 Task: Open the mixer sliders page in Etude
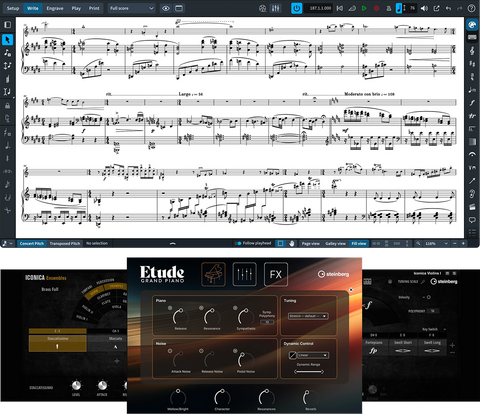[x=245, y=274]
